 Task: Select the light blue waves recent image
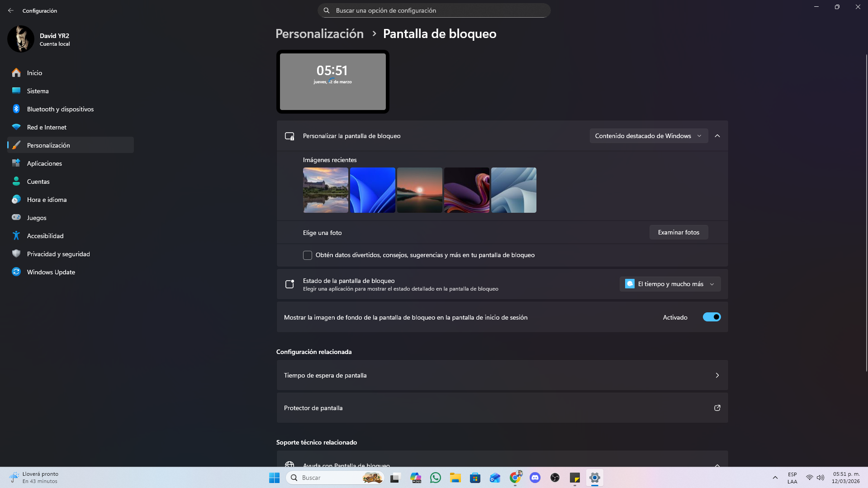click(x=514, y=190)
